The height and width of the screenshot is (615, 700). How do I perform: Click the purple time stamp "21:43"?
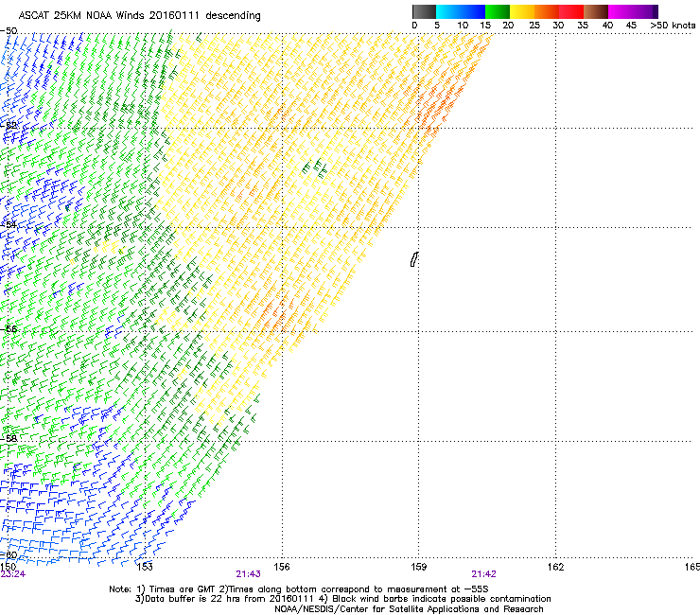(x=248, y=574)
